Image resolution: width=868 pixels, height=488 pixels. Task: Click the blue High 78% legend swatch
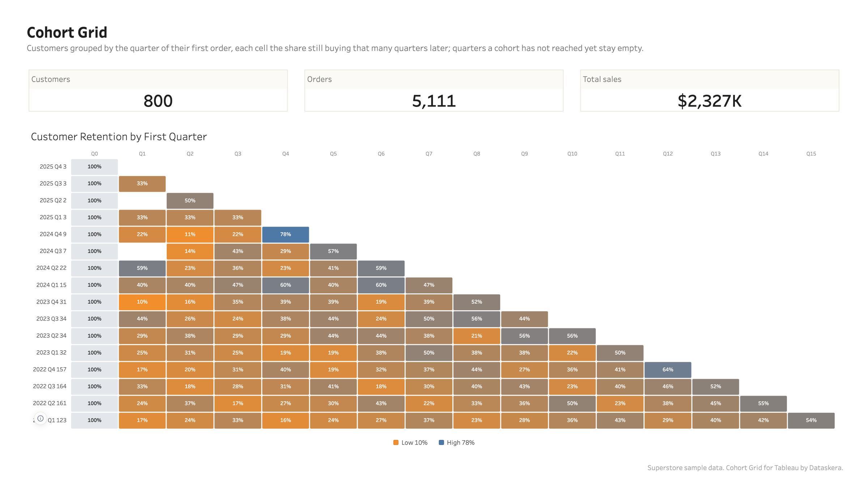441,442
